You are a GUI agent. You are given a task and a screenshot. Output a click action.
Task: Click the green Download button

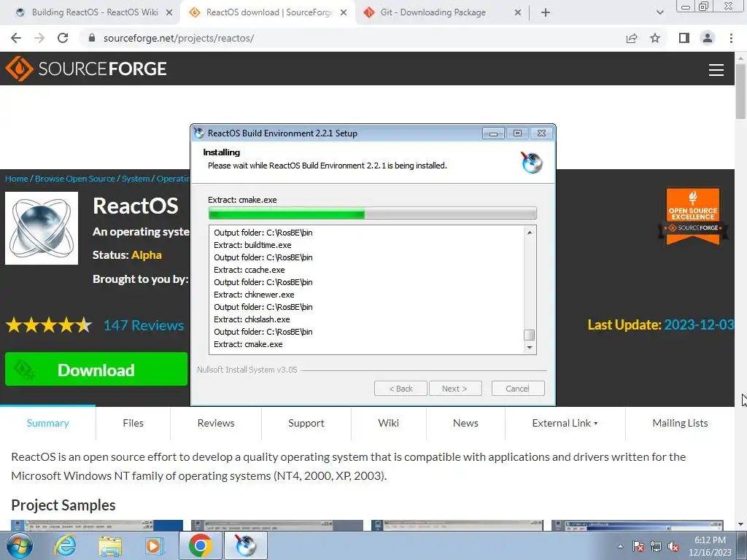click(x=96, y=369)
